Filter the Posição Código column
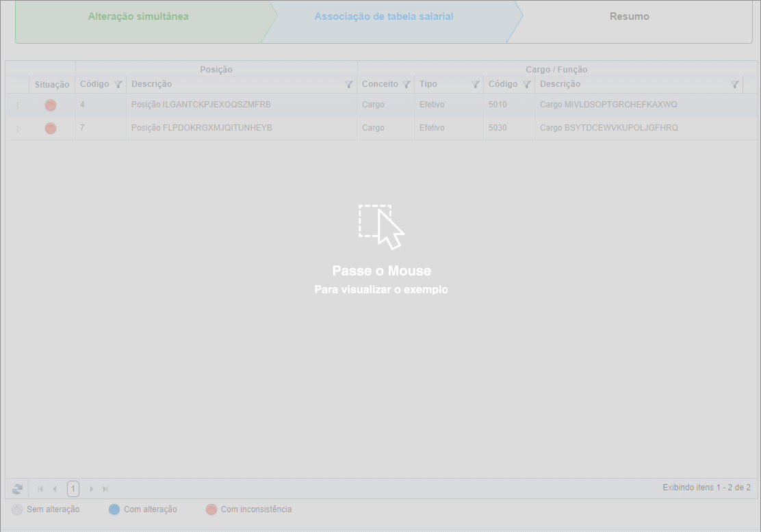Image resolution: width=761 pixels, height=532 pixels. tap(118, 85)
